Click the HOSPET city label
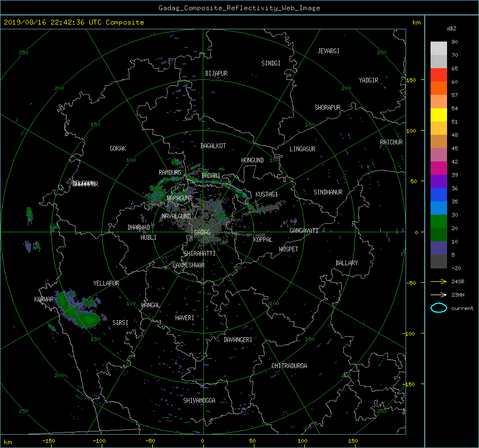This screenshot has width=479, height=448. click(288, 249)
